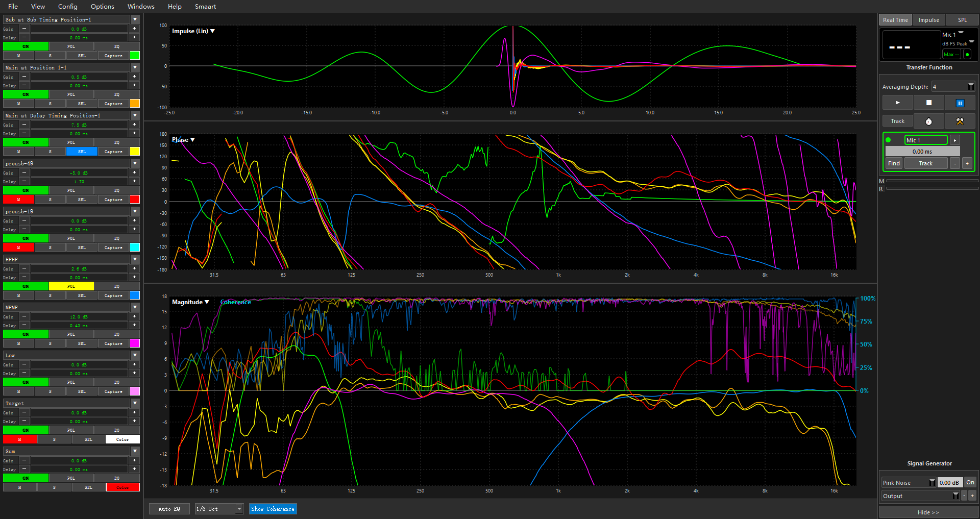
Task: Switch to the Impulse tab
Action: (x=928, y=20)
